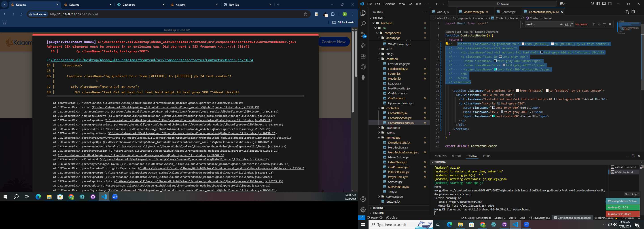Viewport: 644px width, 229px height.
Task: Open remote window indicator in status bar
Action: click(x=362, y=218)
